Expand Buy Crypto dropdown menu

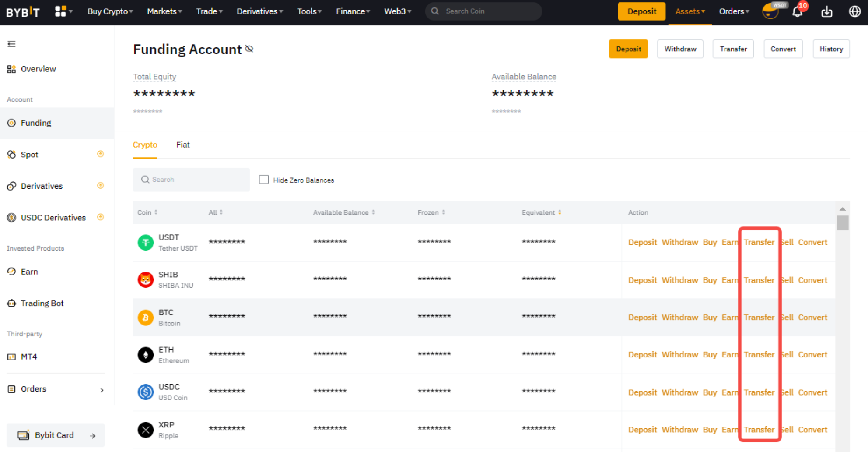[110, 11]
